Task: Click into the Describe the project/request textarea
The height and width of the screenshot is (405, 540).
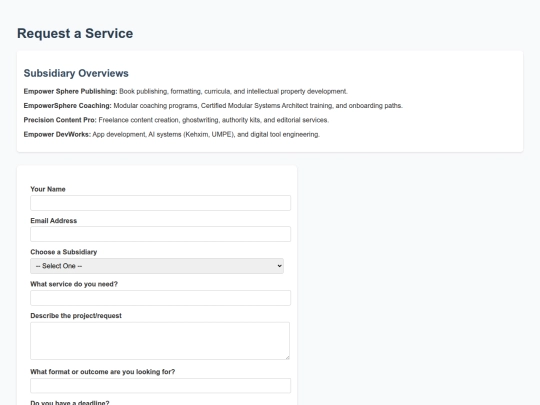Action: [160, 341]
